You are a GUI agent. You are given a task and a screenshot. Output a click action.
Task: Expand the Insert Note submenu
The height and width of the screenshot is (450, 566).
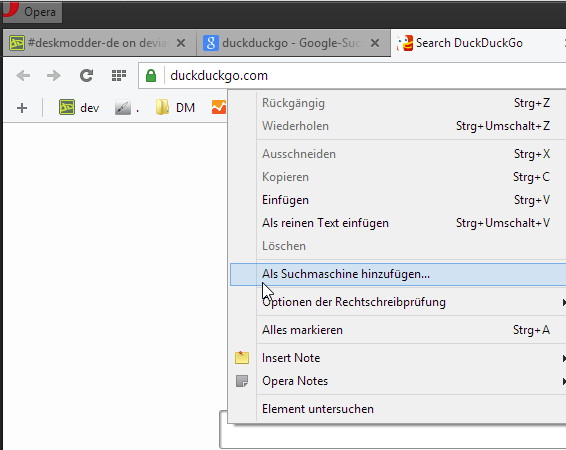(398, 358)
